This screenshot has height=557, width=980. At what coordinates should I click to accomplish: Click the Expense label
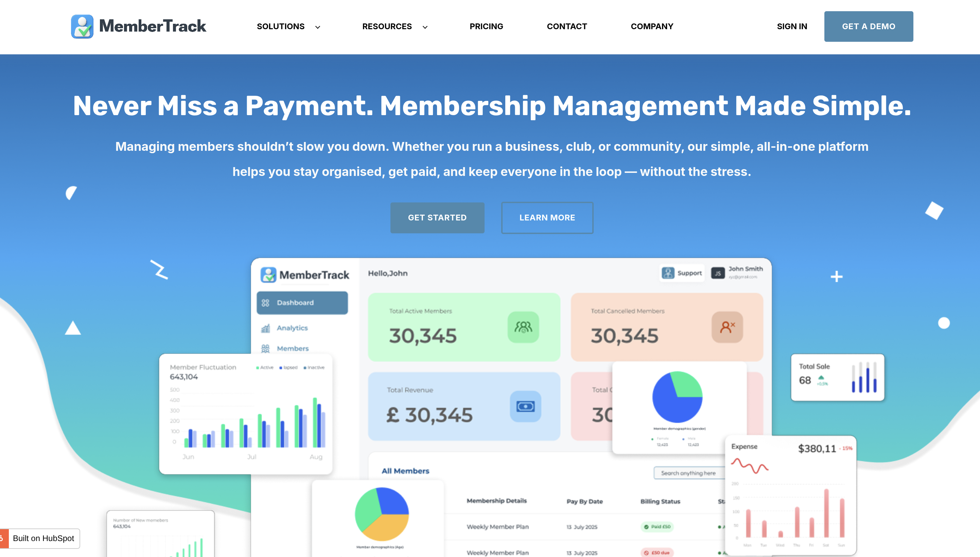click(x=744, y=446)
